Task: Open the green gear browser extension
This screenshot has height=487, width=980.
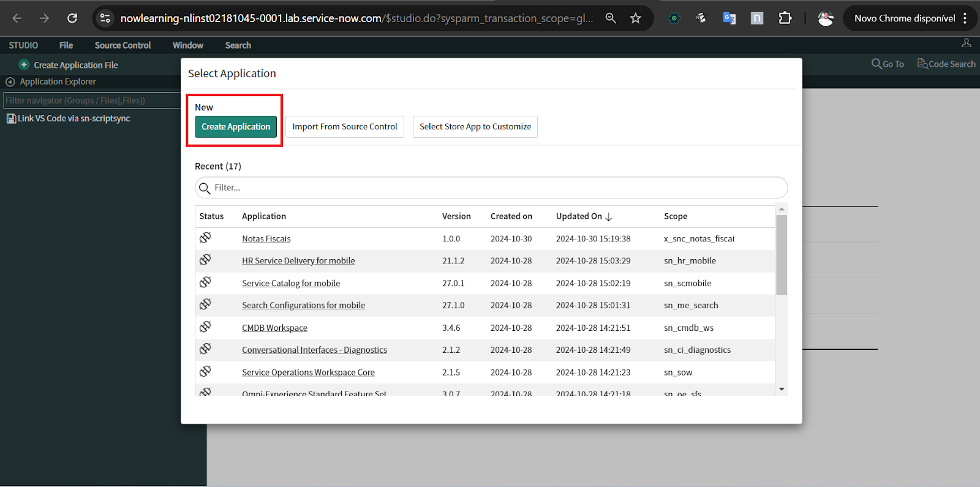Action: (x=674, y=18)
